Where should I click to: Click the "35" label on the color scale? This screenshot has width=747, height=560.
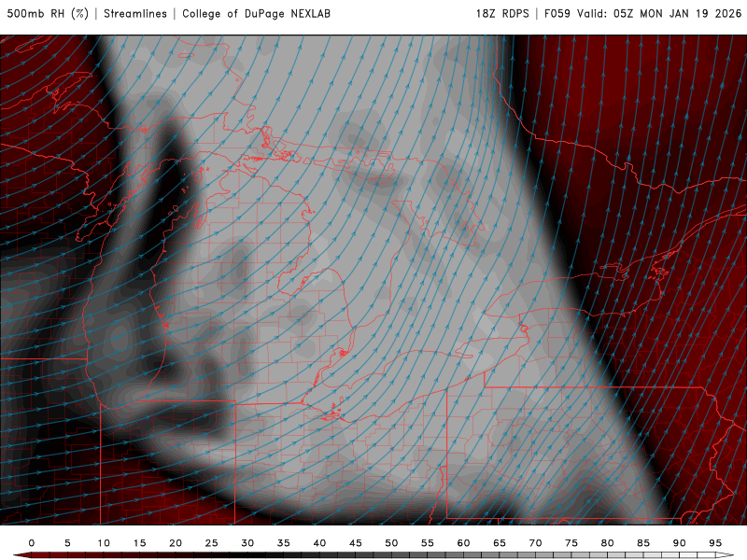pos(284,543)
